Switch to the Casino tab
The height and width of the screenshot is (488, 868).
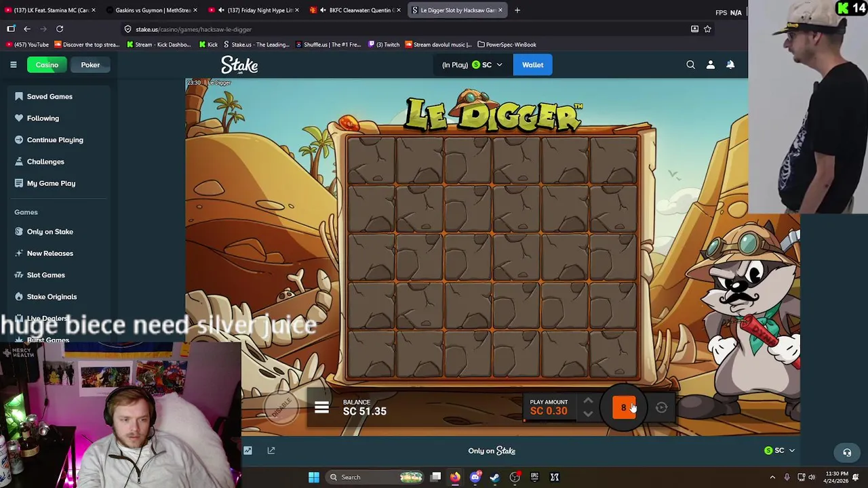point(47,64)
